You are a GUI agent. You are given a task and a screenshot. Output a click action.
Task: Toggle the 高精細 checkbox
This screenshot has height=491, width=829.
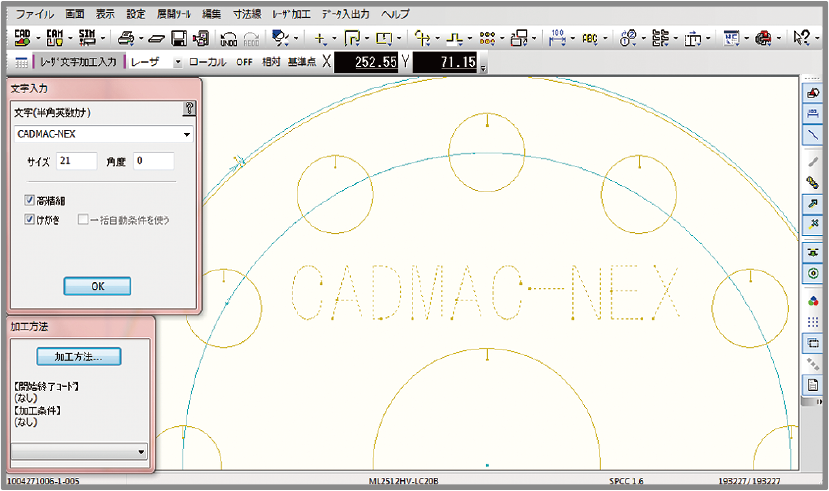(30, 200)
